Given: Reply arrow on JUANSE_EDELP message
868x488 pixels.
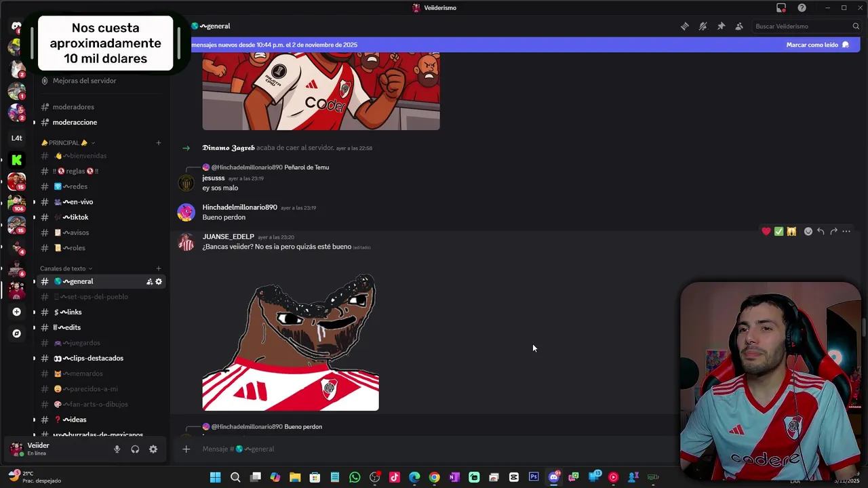Looking at the screenshot, I should pyautogui.click(x=821, y=232).
